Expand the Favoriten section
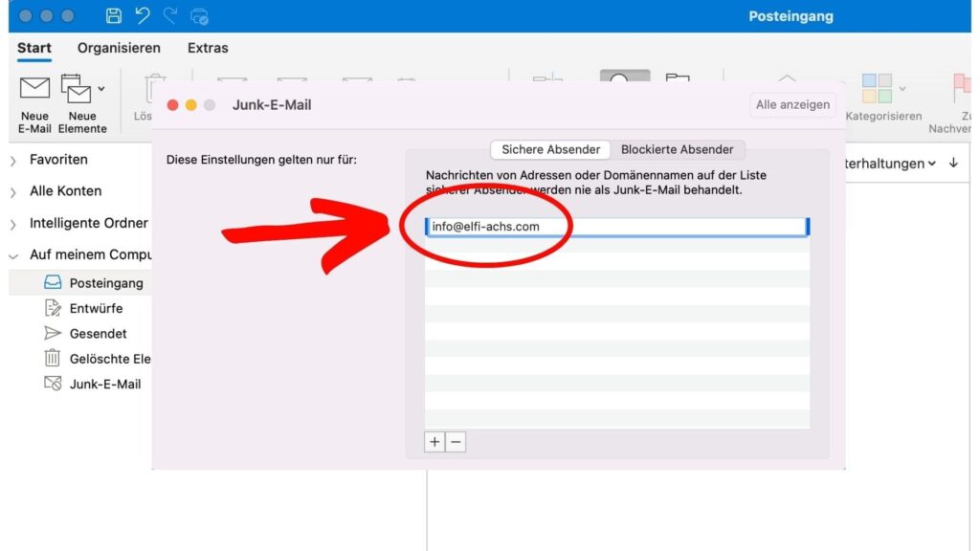 pos(13,160)
